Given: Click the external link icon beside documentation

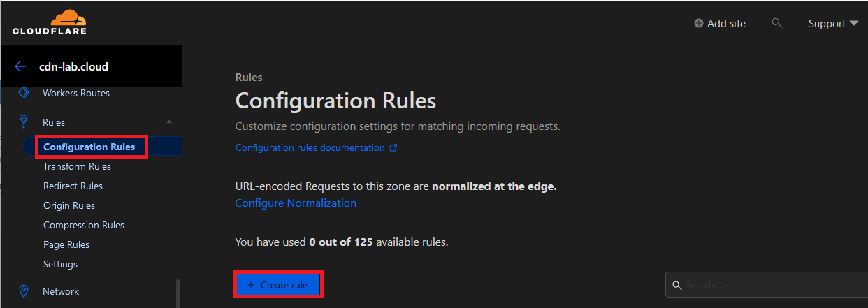Looking at the screenshot, I should click(393, 148).
